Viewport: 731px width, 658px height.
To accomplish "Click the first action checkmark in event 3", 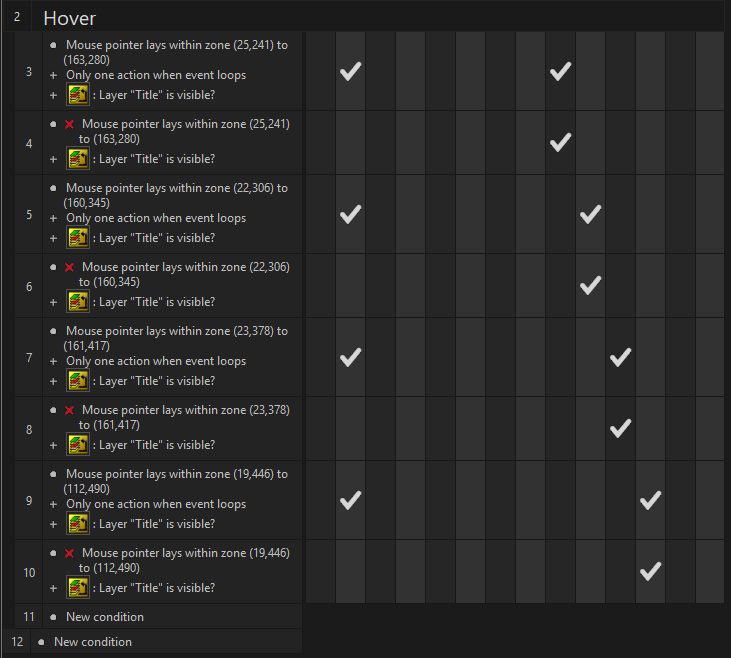I will 350,71.
